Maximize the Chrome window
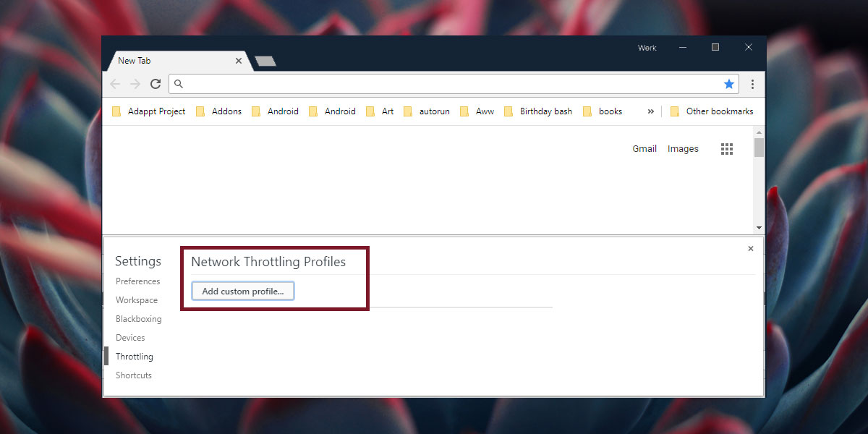The image size is (868, 434). 715,48
